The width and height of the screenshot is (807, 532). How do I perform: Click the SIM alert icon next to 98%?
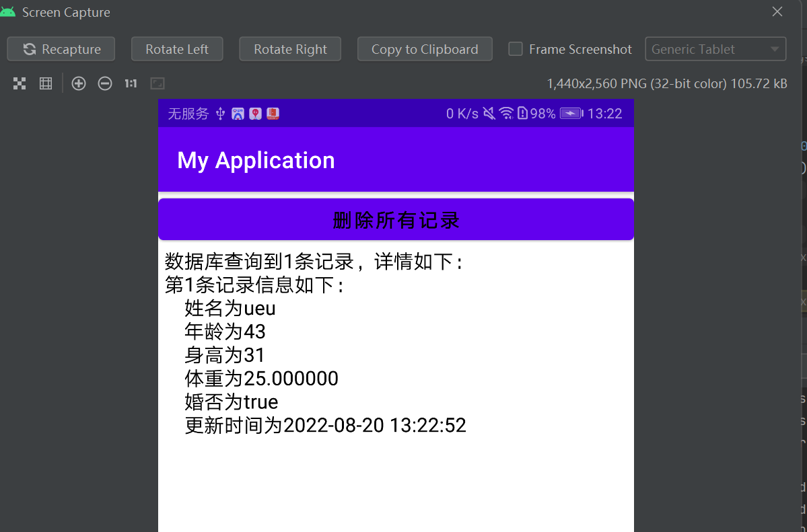click(x=522, y=113)
